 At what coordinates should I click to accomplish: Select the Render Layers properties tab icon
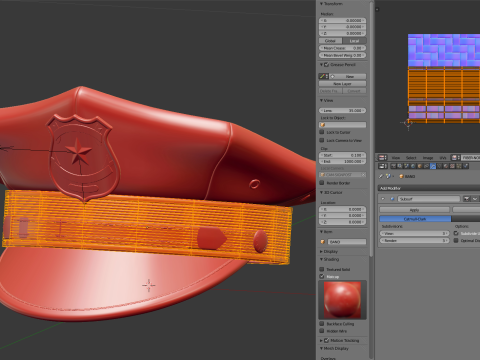coord(400,166)
